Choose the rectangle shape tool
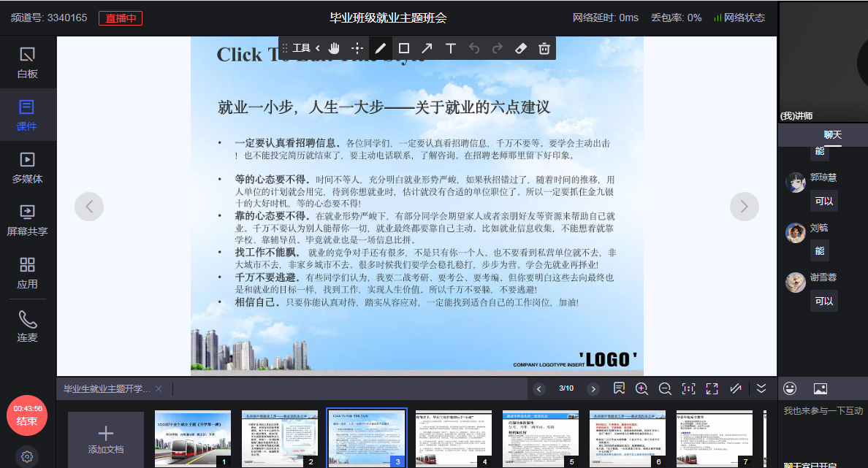This screenshot has width=868, height=468. click(403, 48)
